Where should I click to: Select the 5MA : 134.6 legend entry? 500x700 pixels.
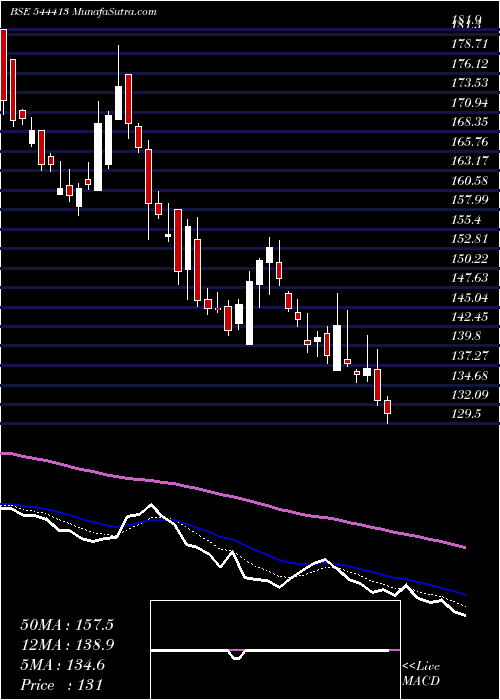point(62,665)
